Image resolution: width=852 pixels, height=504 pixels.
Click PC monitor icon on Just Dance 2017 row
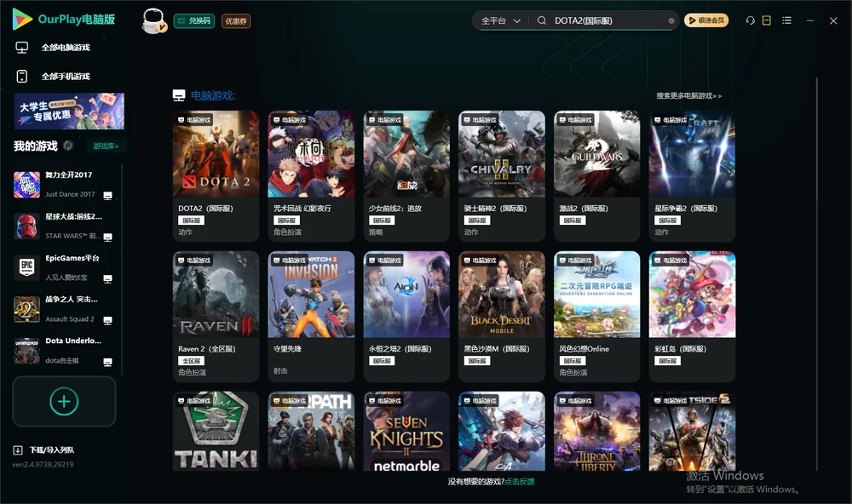point(107,196)
